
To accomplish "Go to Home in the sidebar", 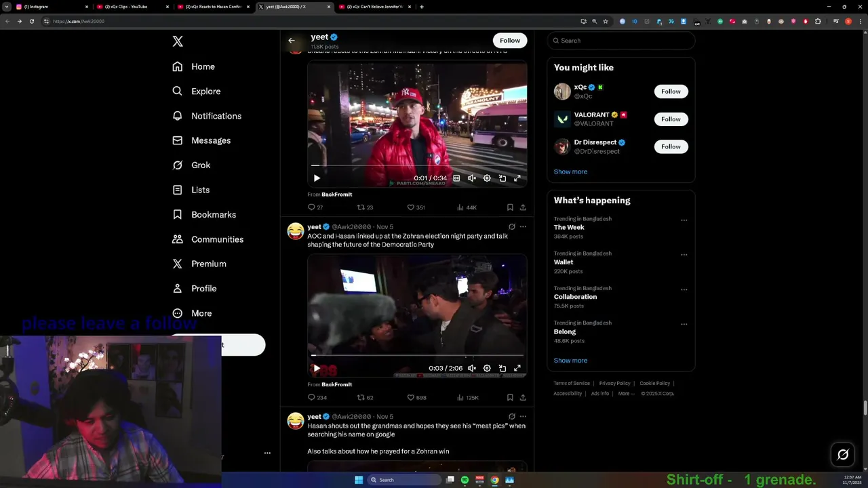I will [x=194, y=66].
